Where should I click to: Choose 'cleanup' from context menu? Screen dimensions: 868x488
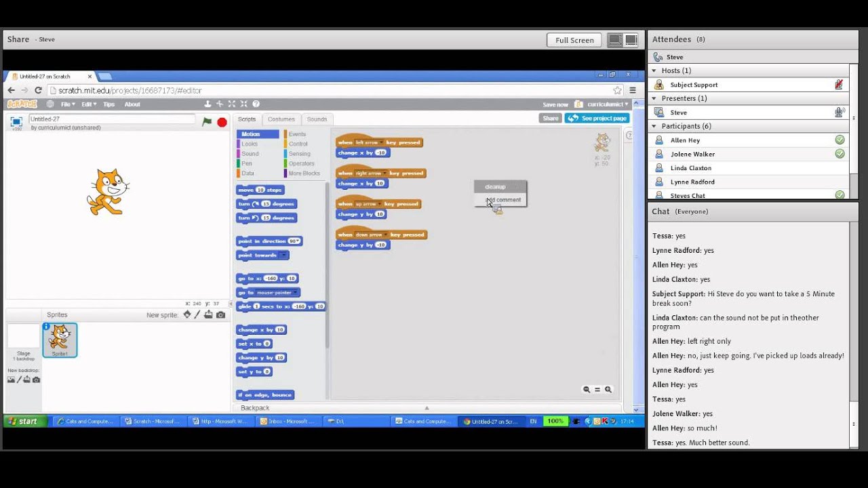tap(496, 187)
